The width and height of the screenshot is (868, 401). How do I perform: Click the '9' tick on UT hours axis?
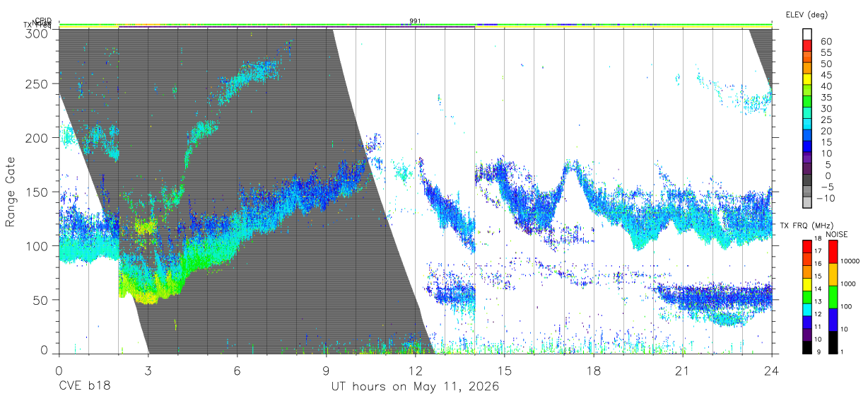(327, 371)
